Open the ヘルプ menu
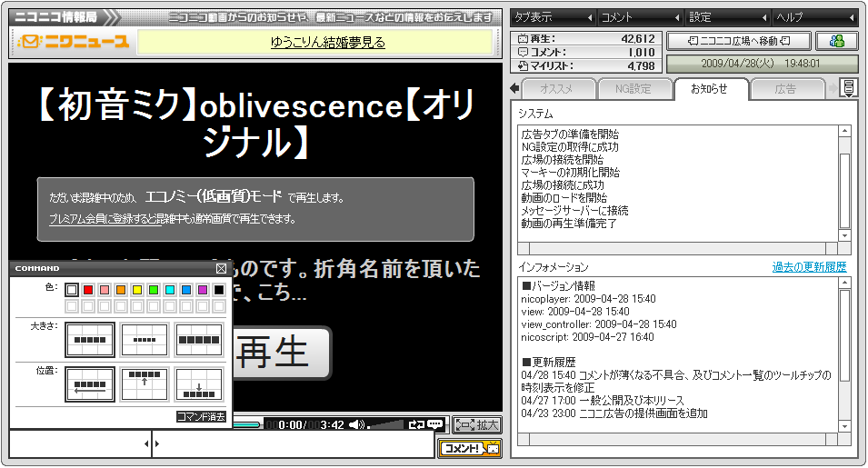This screenshot has height=468, width=868. 815,17
